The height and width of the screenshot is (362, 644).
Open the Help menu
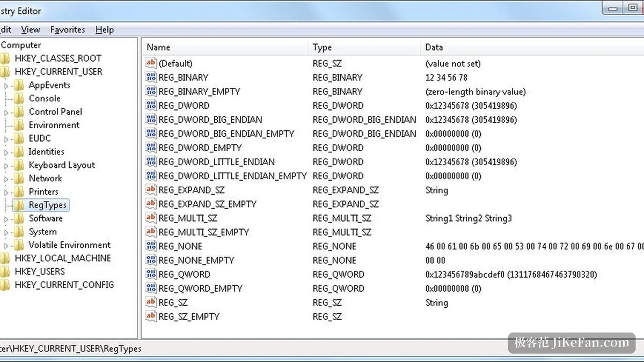click(x=105, y=29)
